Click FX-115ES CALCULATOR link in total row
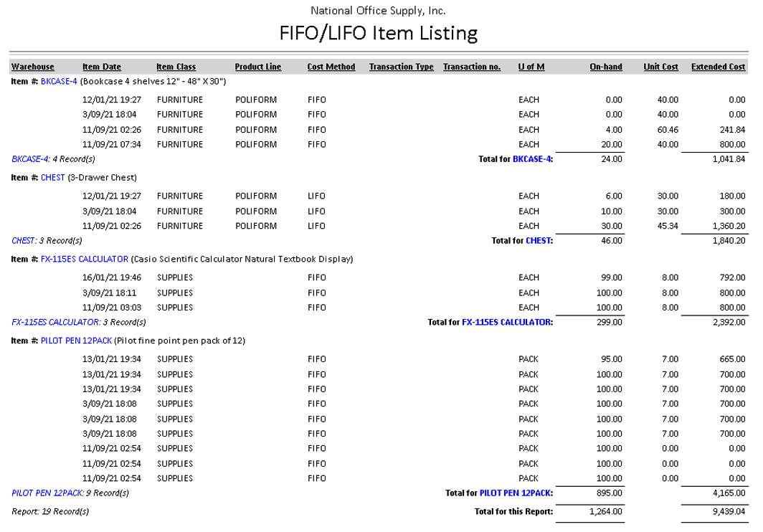Viewport: 763px width, 532px height. [507, 323]
